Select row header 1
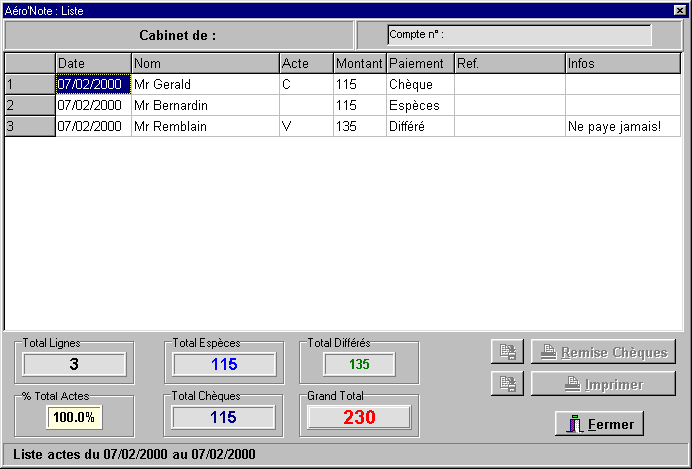692x469 pixels. click(30, 84)
